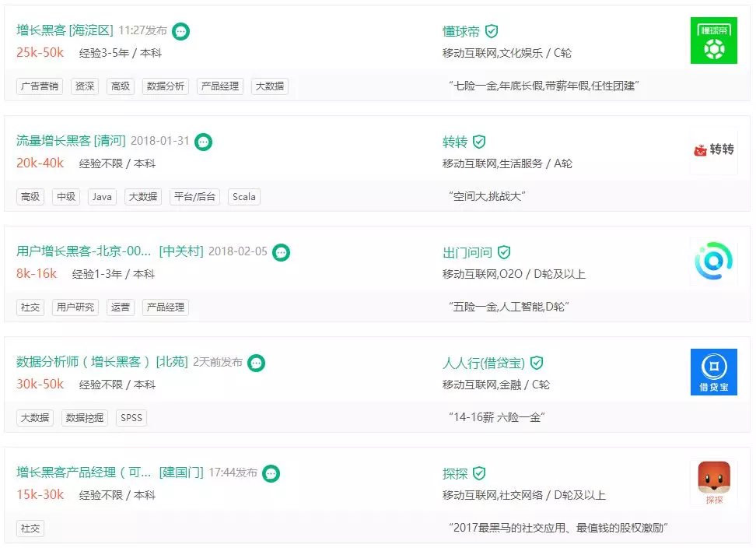Click verified shield icon next to 懂球帝
The image size is (756, 548).
pyautogui.click(x=492, y=31)
